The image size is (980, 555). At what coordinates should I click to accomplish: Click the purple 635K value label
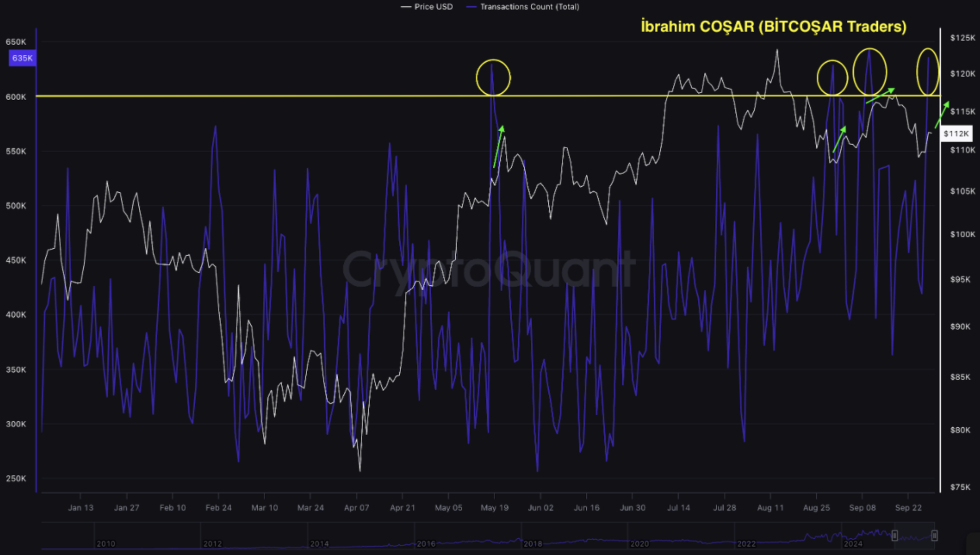pos(22,58)
